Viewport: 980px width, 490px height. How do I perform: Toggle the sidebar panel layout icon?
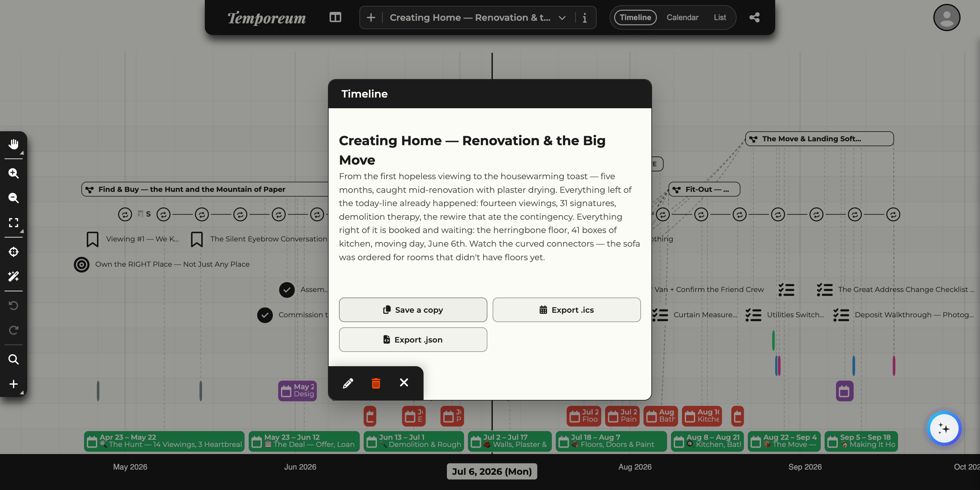click(x=335, y=17)
